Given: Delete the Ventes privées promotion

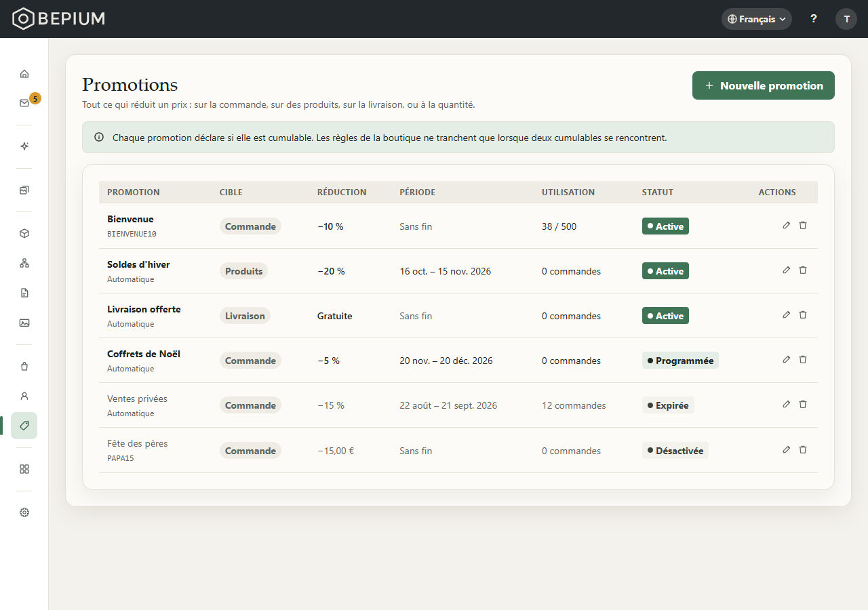Looking at the screenshot, I should point(803,404).
